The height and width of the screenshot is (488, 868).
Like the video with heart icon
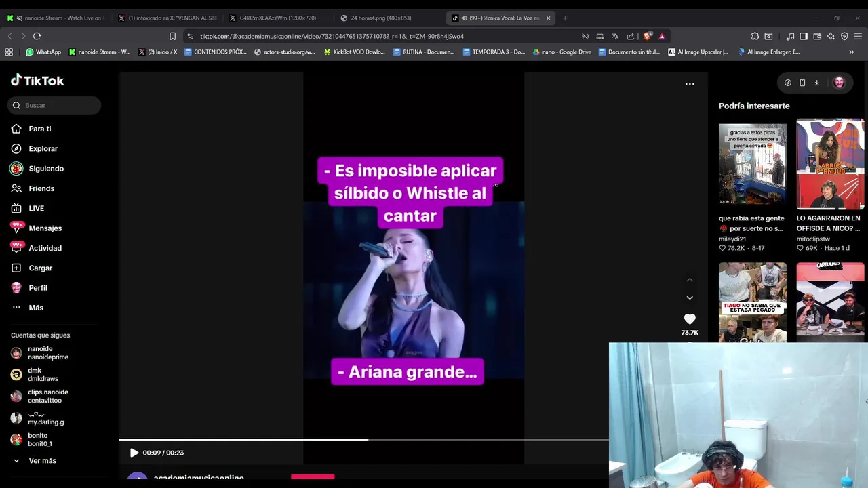coord(690,319)
